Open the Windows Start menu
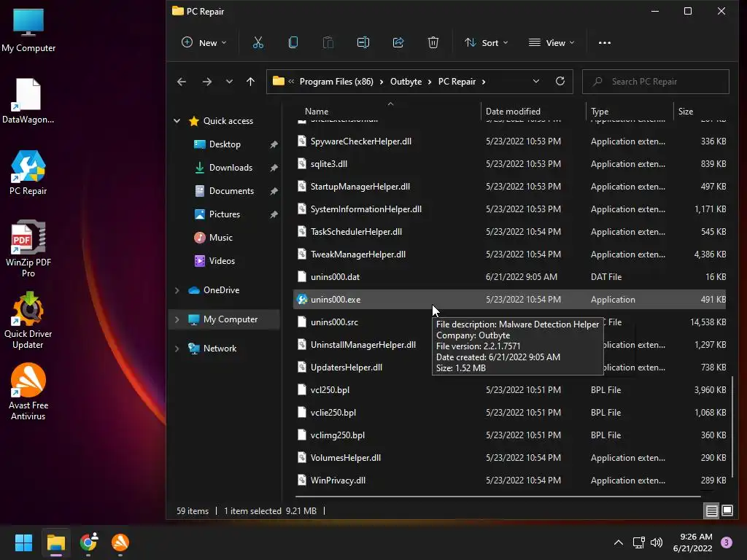Image resolution: width=747 pixels, height=560 pixels. [x=23, y=542]
